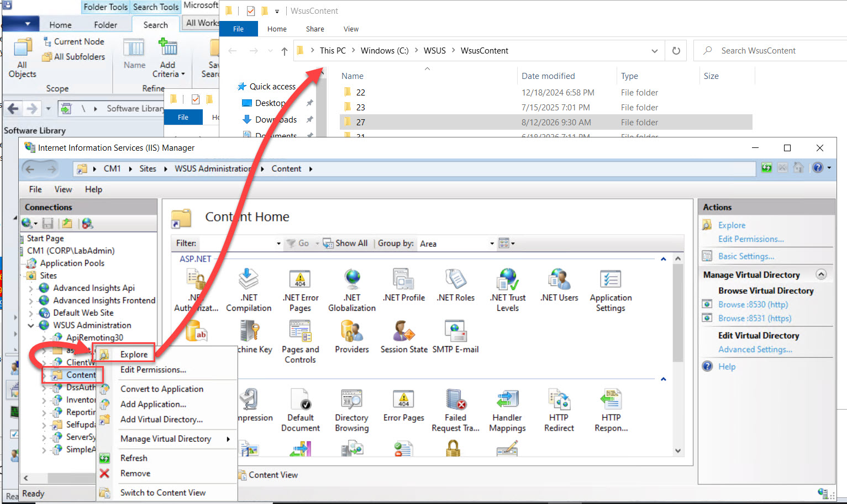Click the Filter text box in Content Home

[x=236, y=243]
